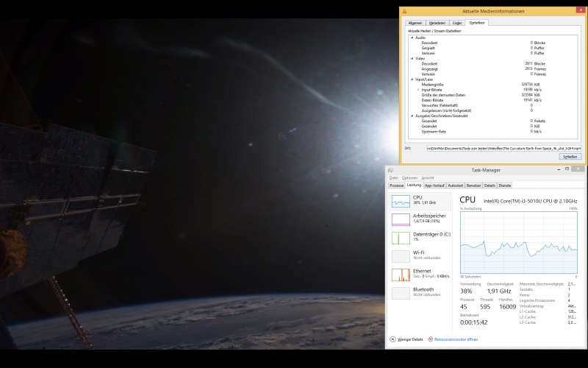Click the Task-Manager title bar icon

pyautogui.click(x=390, y=170)
